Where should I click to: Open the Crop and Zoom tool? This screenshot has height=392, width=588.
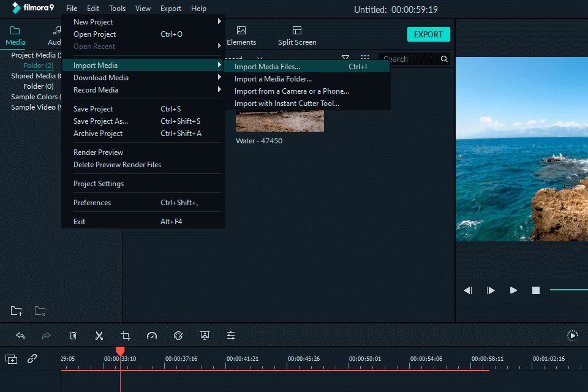pos(126,335)
